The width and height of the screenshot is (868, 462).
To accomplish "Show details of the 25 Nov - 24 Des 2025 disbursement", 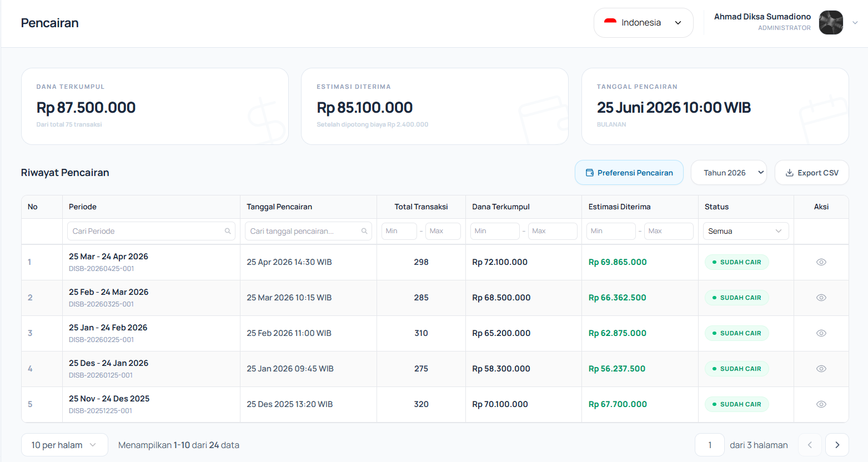I will (821, 404).
